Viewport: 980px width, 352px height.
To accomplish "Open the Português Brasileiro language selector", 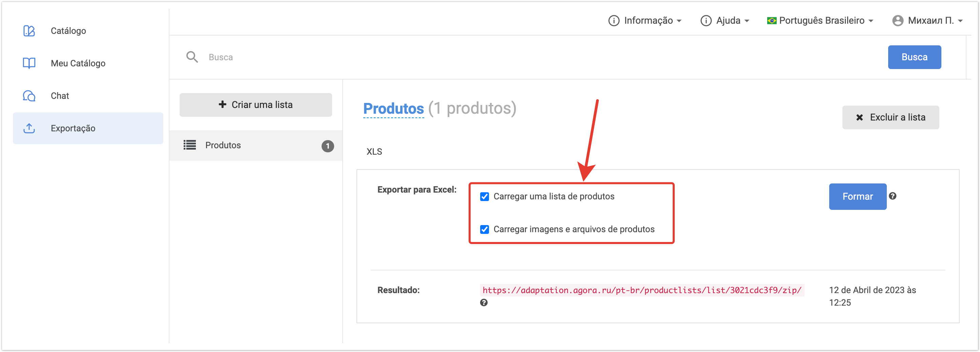I will click(820, 21).
